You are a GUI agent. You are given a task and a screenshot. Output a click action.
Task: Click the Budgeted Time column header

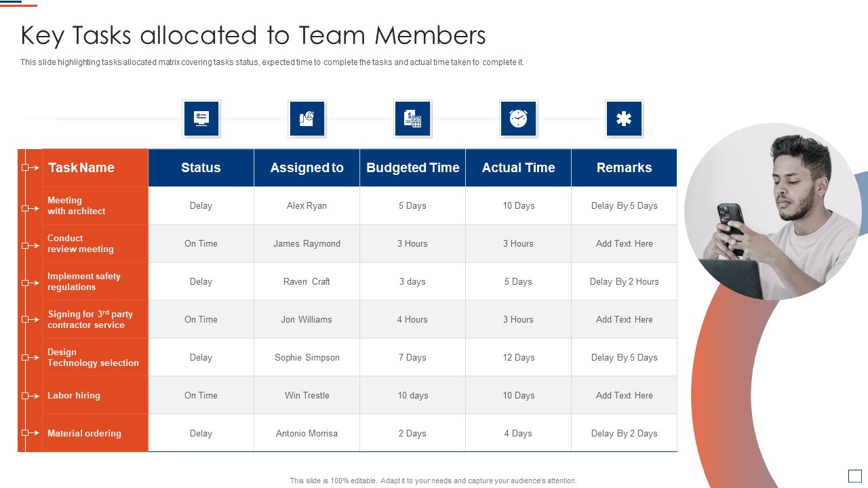coord(413,167)
